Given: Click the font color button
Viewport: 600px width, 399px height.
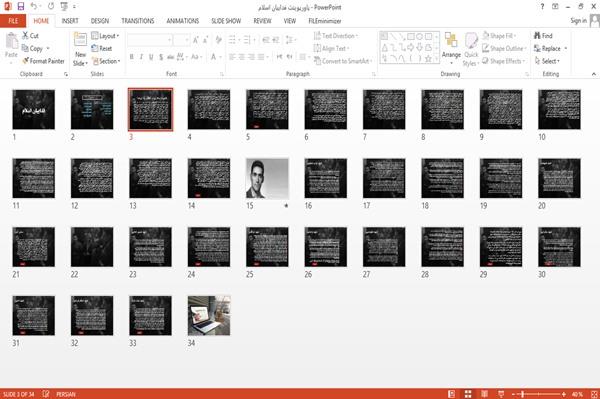Looking at the screenshot, I should coord(215,57).
